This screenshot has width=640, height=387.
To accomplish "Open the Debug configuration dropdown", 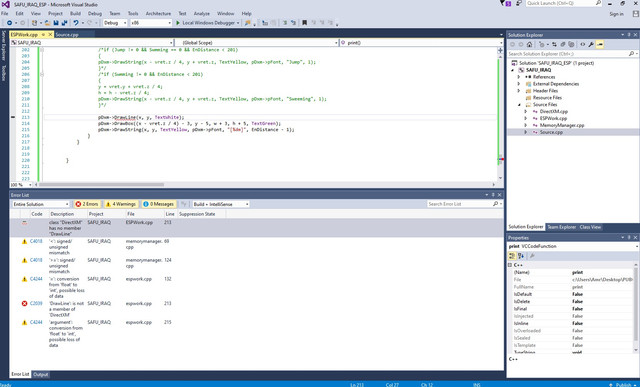I will point(115,23).
